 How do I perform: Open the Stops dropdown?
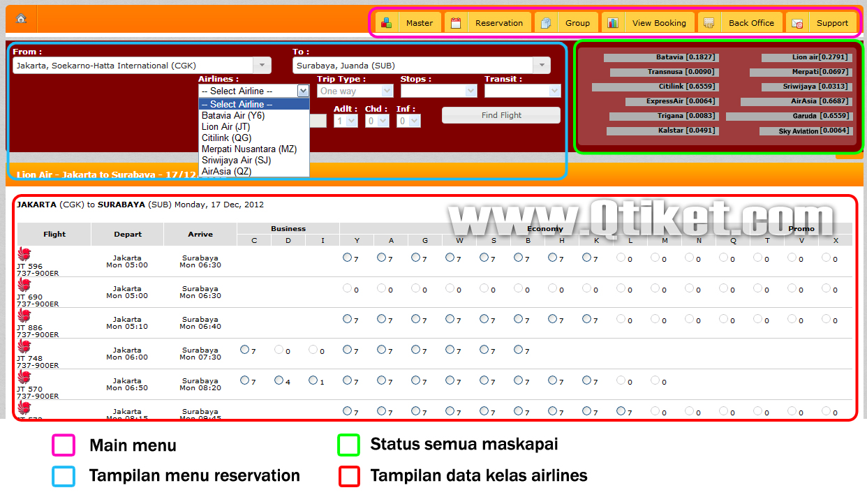[x=439, y=91]
